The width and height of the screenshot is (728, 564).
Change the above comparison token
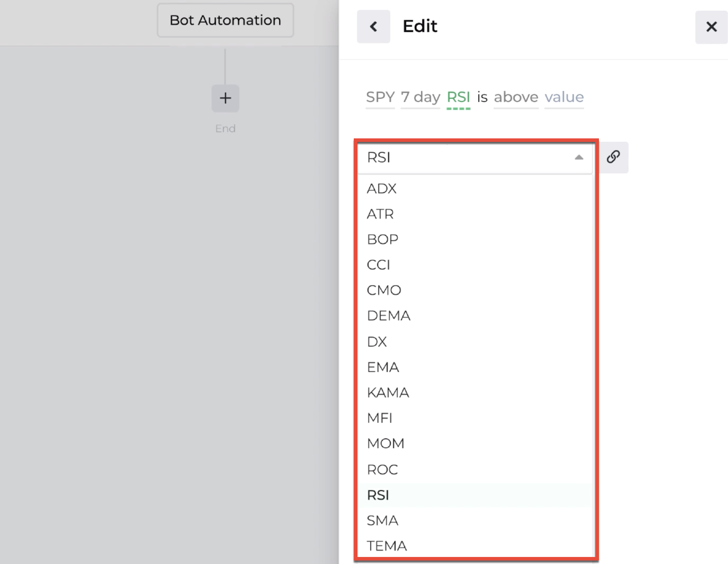tap(516, 97)
